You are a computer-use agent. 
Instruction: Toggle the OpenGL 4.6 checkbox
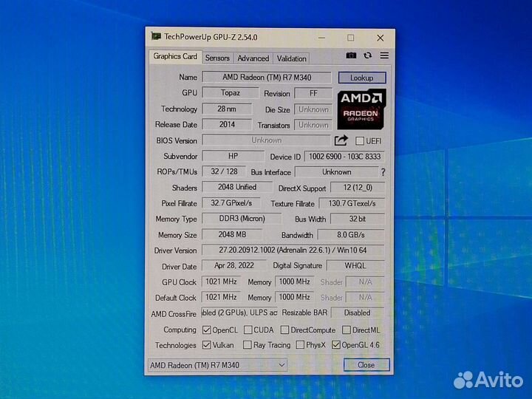(336, 345)
